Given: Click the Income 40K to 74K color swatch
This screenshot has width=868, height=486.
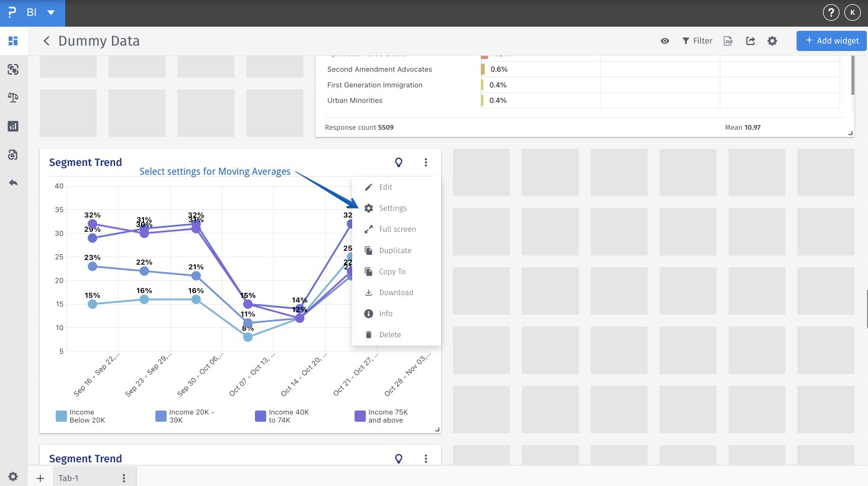Looking at the screenshot, I should [x=260, y=416].
